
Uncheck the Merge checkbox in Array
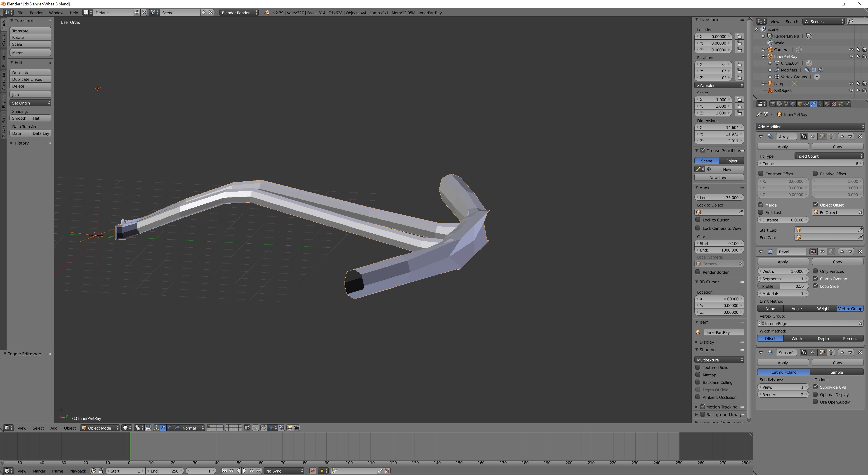[761, 205]
